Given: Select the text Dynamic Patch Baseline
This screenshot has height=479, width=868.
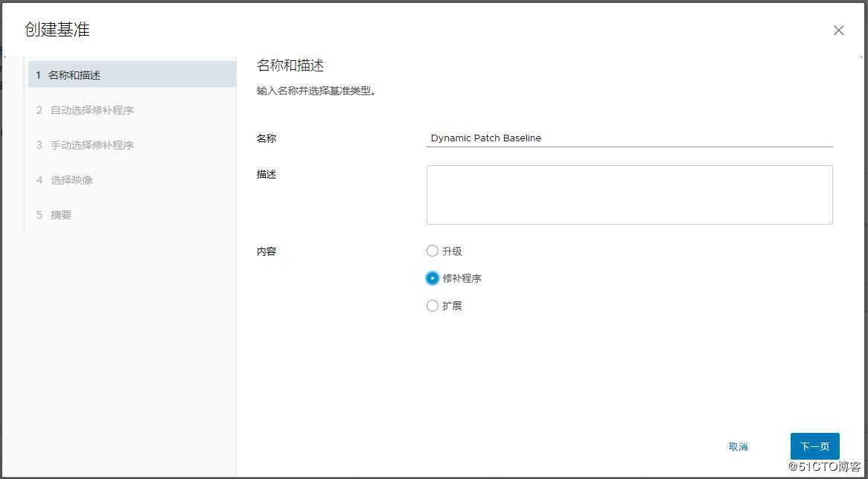Looking at the screenshot, I should click(x=485, y=138).
